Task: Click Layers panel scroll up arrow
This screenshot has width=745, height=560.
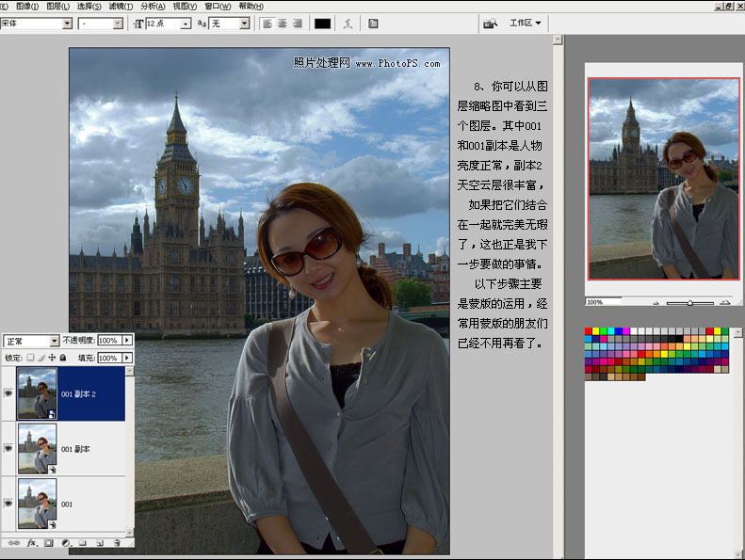Action: click(130, 371)
